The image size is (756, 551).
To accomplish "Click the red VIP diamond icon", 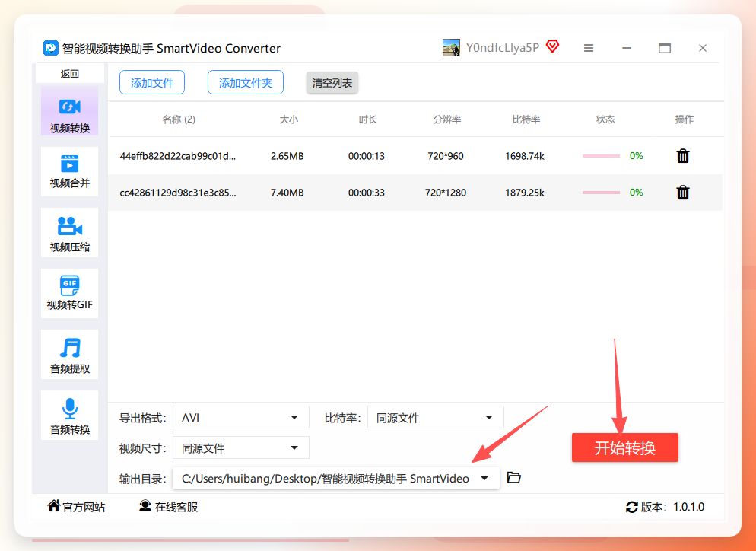I will [x=552, y=46].
